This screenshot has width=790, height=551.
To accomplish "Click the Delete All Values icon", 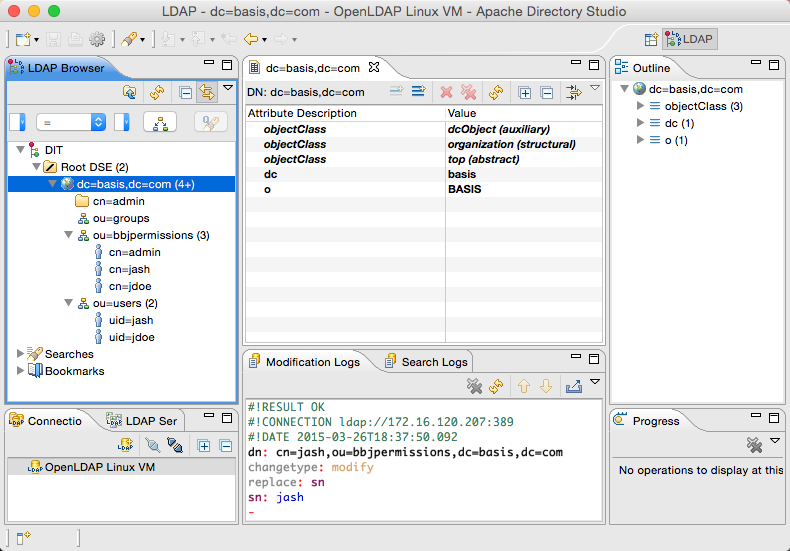I will tap(468, 92).
